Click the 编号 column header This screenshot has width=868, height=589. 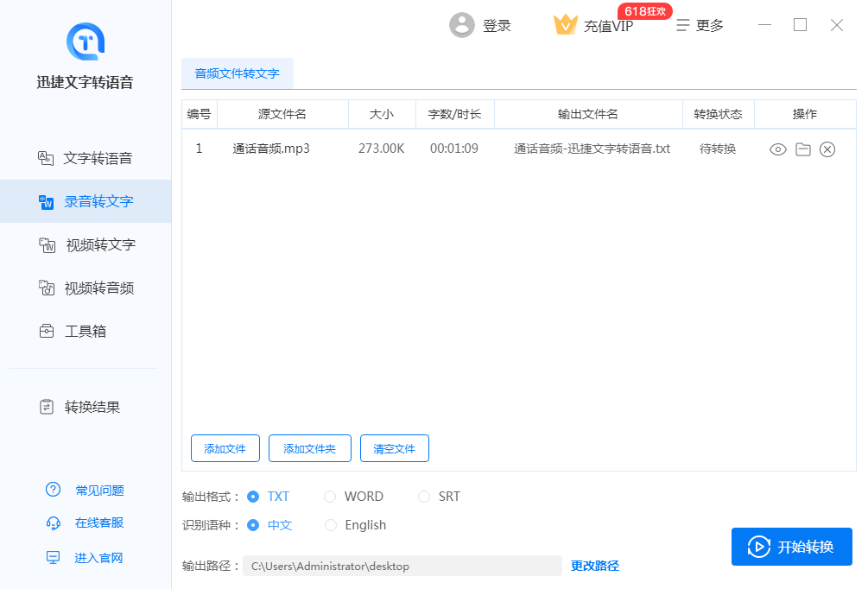point(200,114)
